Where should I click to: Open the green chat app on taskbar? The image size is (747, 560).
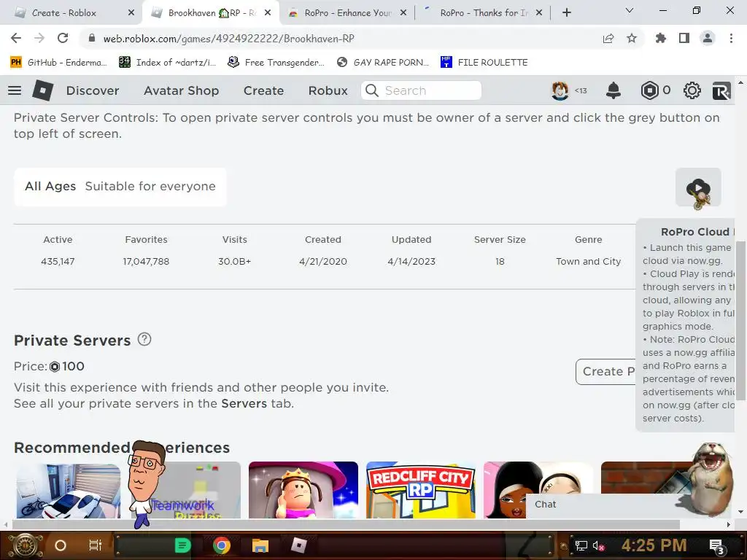coord(183,545)
